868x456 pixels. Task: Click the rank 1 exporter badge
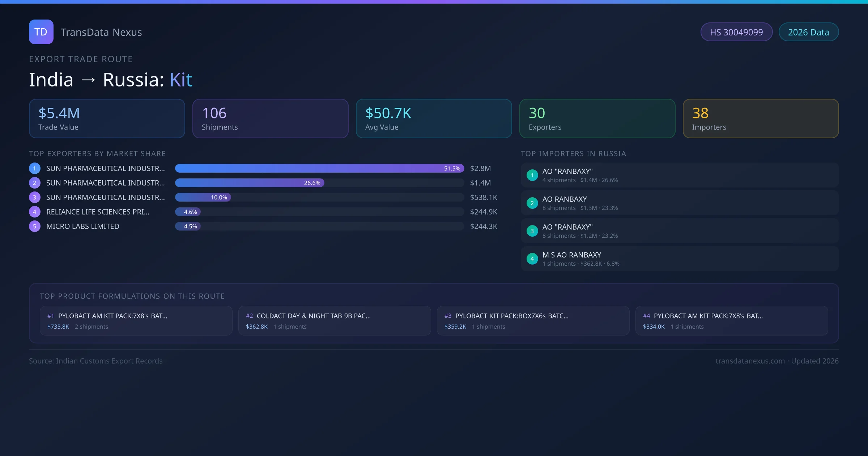(x=35, y=168)
